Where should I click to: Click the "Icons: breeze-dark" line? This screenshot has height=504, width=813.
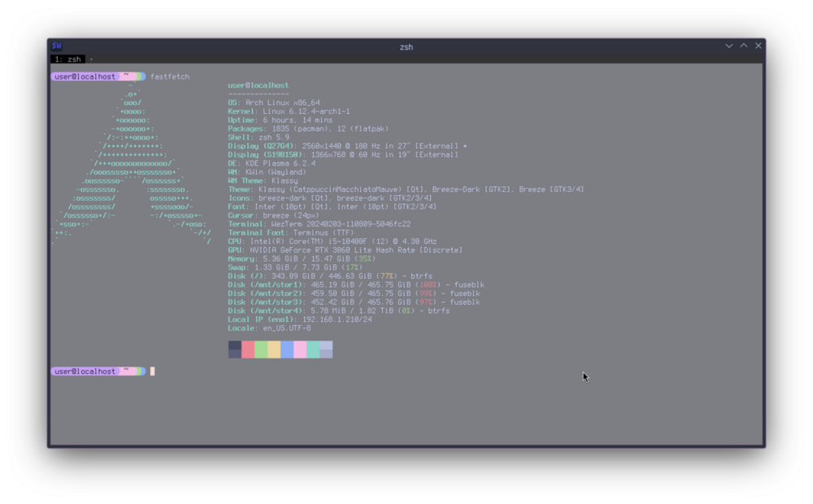tap(330, 198)
